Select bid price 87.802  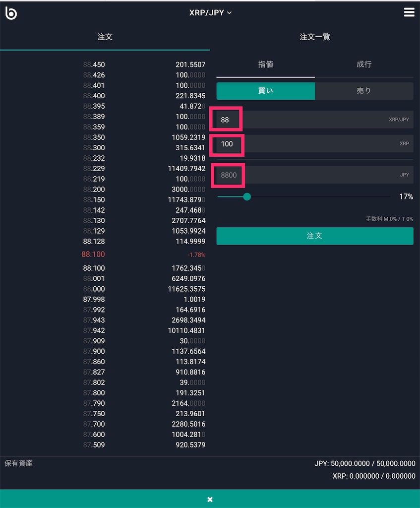point(94,382)
